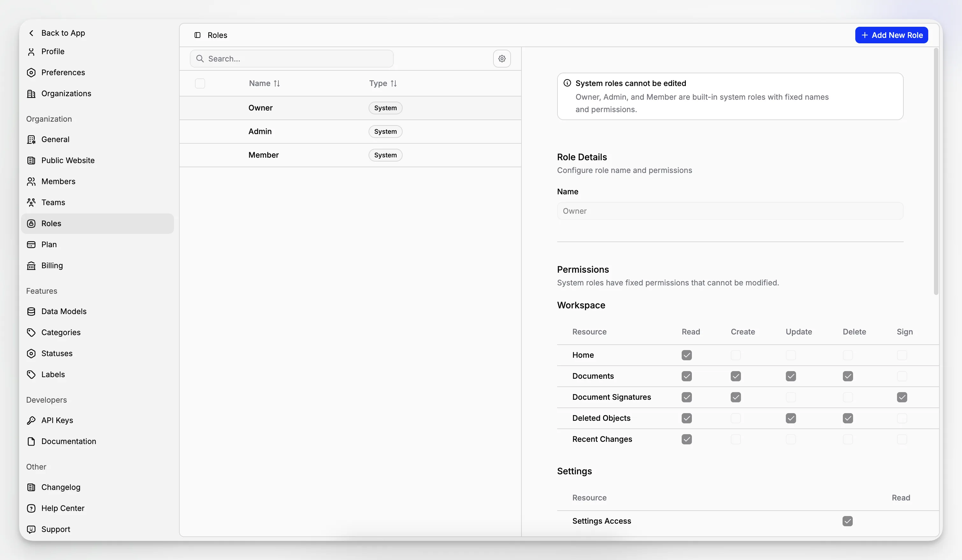Click the Plan card icon
Viewport: 962px width, 560px height.
(x=31, y=244)
